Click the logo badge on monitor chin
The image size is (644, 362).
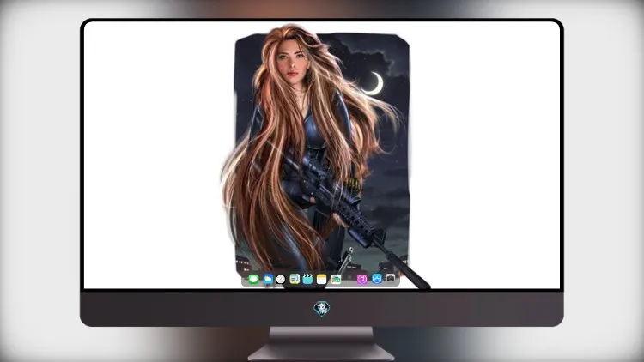tap(322, 309)
